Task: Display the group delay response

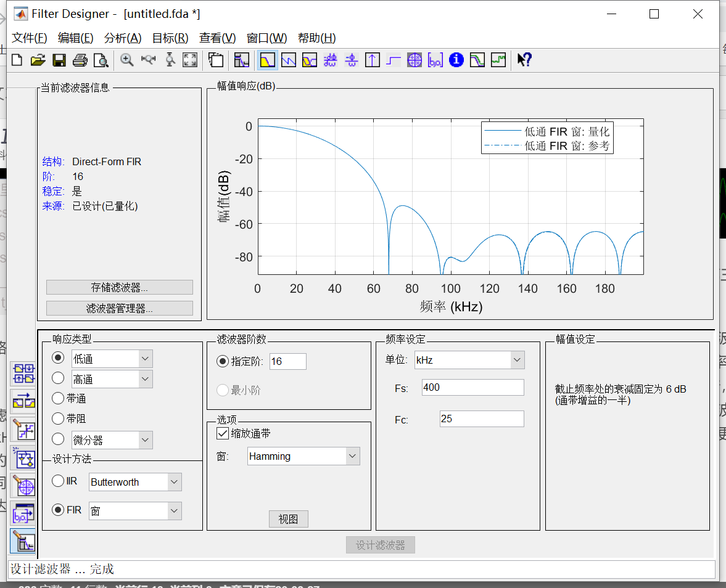Action: (x=330, y=60)
